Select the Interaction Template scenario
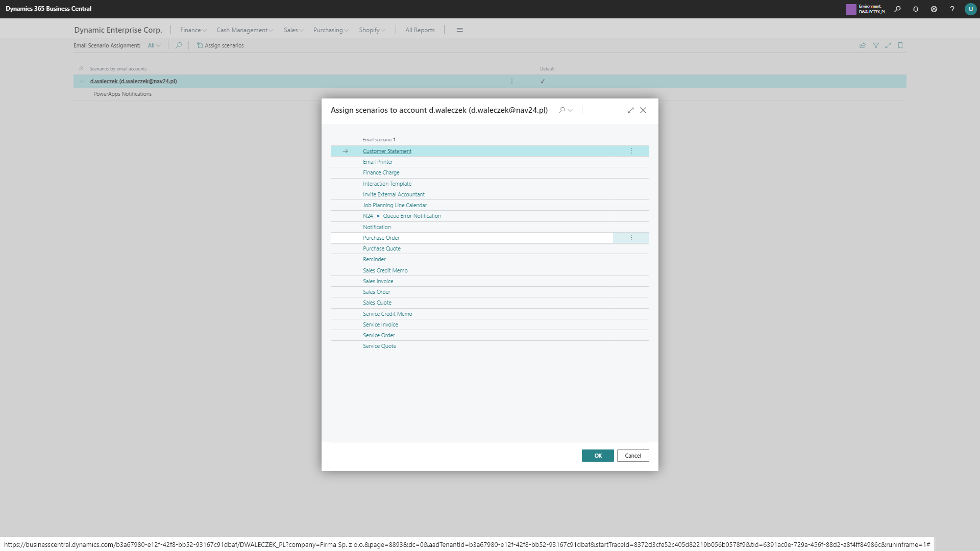 387,184
